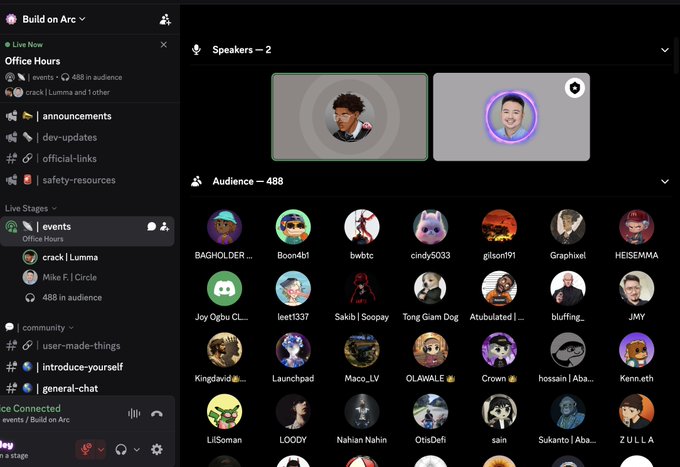The height and width of the screenshot is (467, 680).
Task: Click the Speakers microphone section icon
Action: point(196,50)
